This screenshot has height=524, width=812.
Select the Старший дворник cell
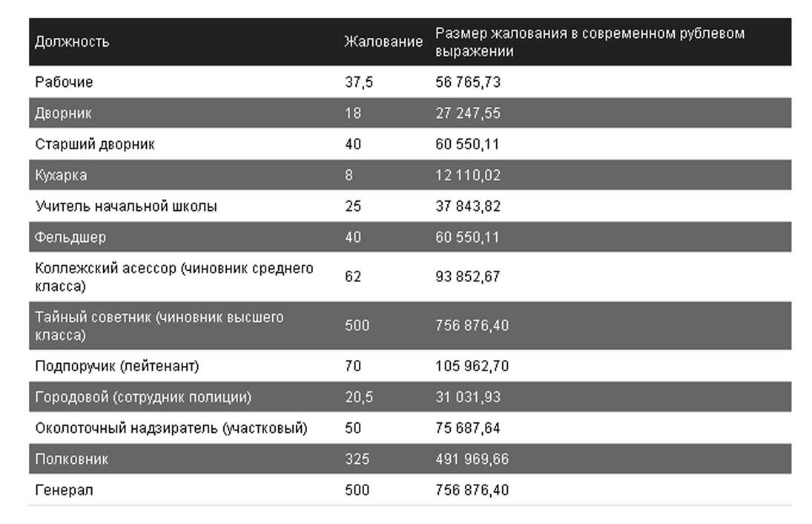coord(95,144)
